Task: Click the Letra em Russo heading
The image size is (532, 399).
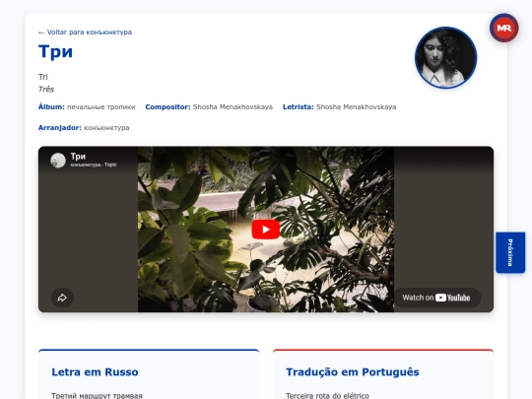Action: (x=95, y=372)
